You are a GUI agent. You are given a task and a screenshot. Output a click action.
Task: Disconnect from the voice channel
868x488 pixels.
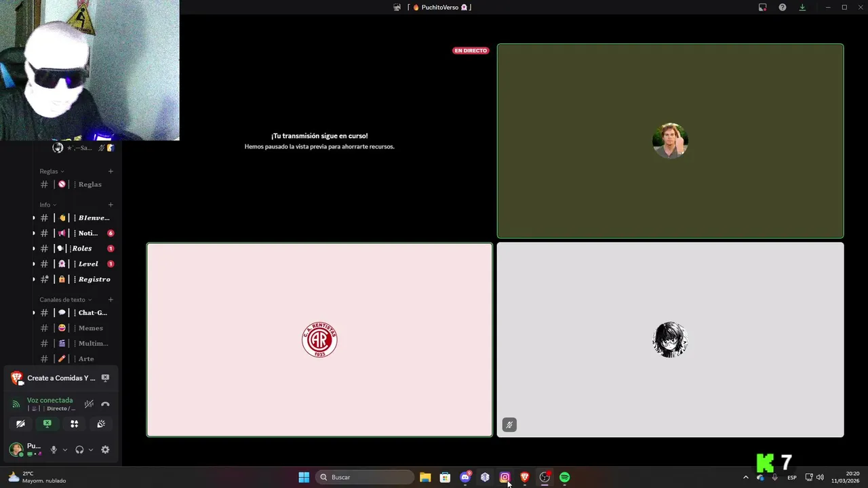105,404
